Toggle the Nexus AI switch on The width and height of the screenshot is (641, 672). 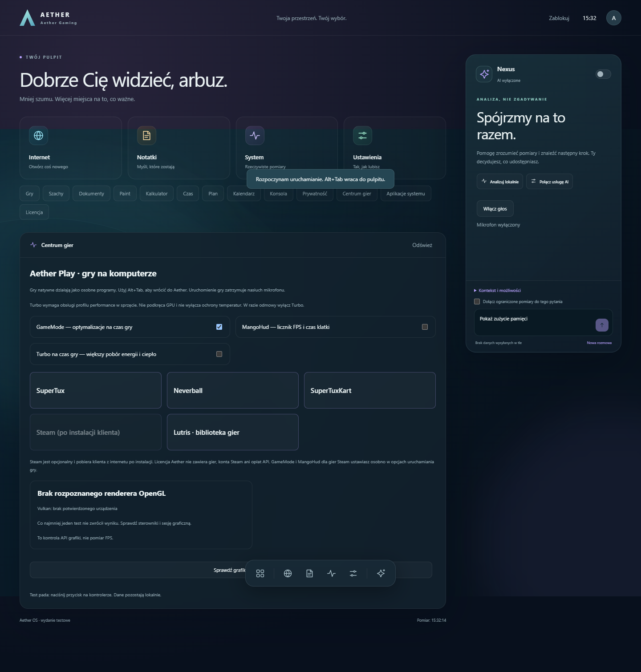tap(603, 74)
